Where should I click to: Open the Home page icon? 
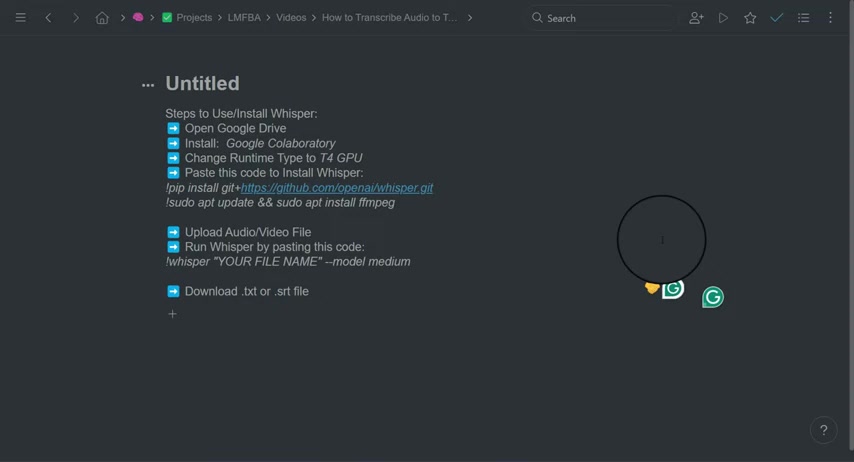pos(102,18)
